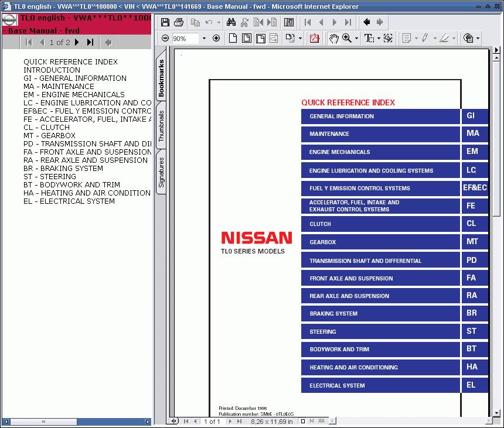Click CLUTCH bar in PDF index

click(380, 224)
